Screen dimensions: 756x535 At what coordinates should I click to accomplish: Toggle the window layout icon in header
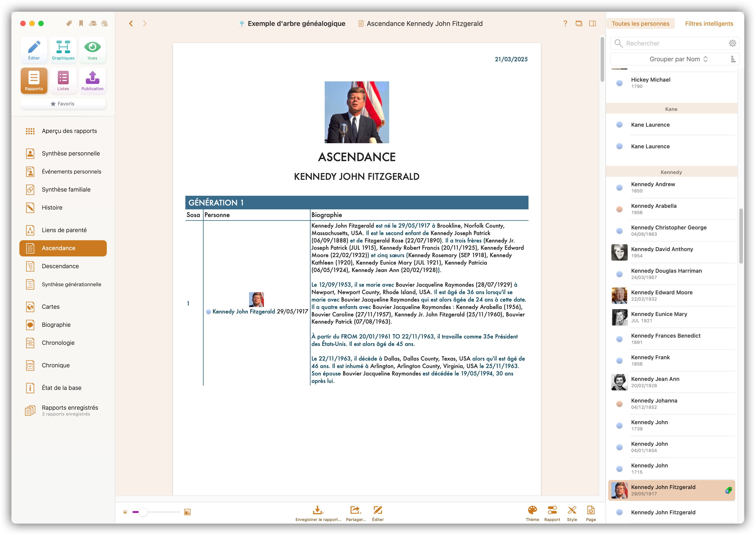point(579,23)
